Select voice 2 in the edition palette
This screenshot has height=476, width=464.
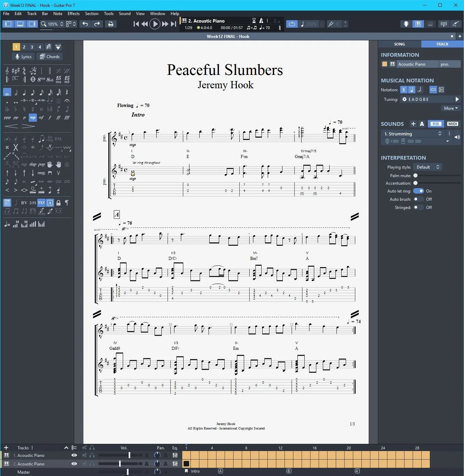(24, 47)
